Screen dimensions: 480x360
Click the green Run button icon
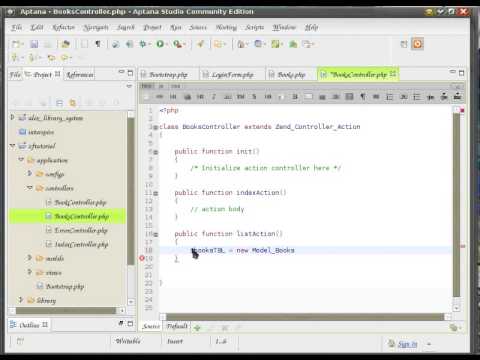point(160,44)
